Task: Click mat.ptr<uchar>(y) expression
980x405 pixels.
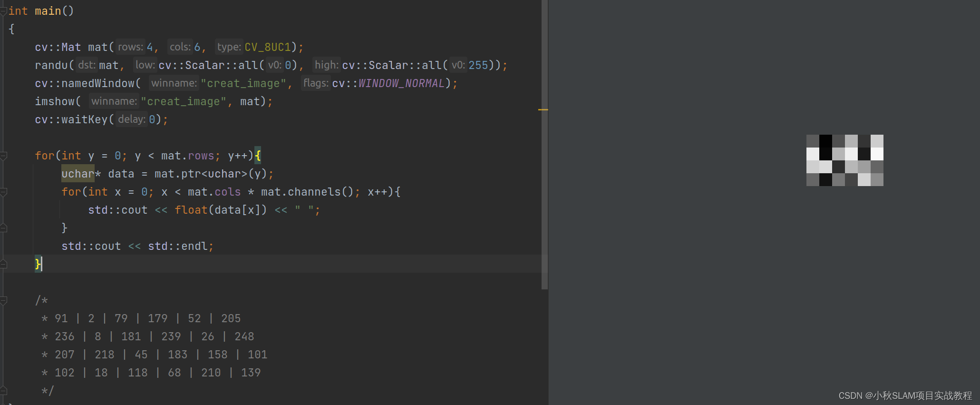Action: 211,174
